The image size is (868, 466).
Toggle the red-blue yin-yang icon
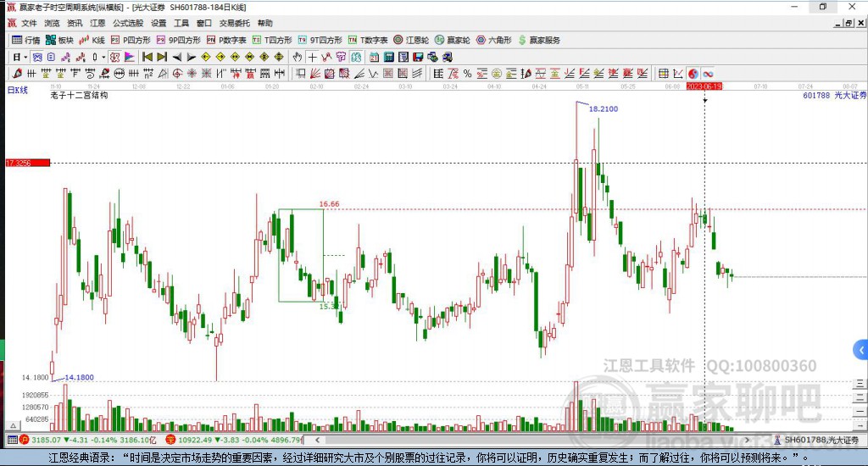pyautogui.click(x=693, y=74)
